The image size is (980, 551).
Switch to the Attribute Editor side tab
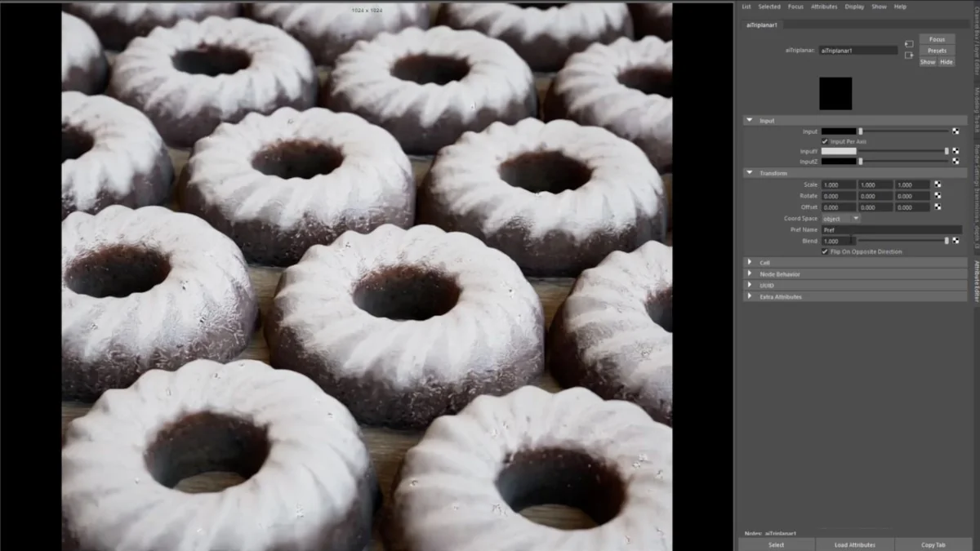click(x=975, y=282)
